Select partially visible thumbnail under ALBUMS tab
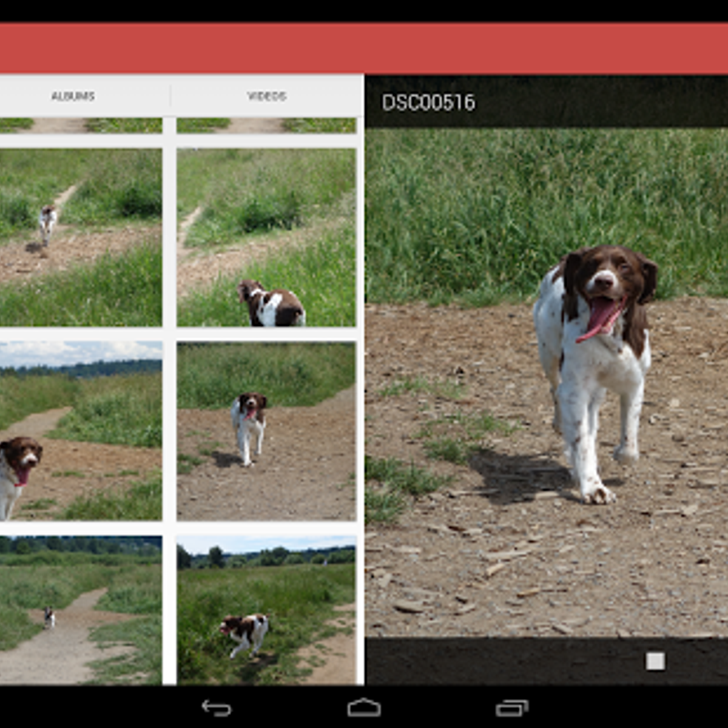Viewport: 728px width, 728px height. coord(80,126)
